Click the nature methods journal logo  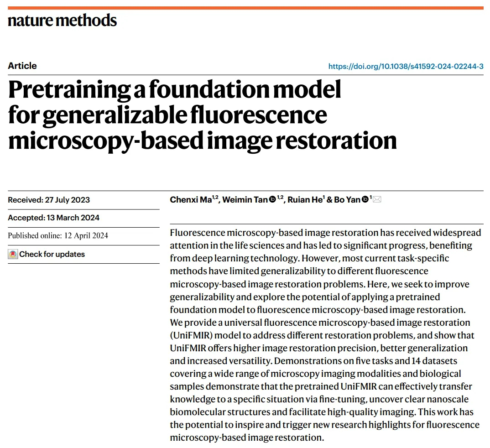62,20
